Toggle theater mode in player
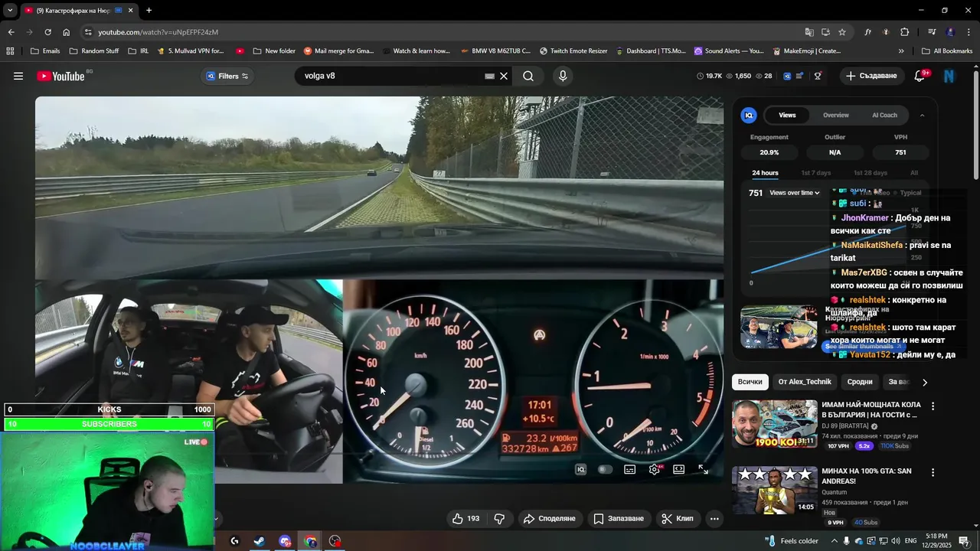980x551 pixels. point(678,469)
